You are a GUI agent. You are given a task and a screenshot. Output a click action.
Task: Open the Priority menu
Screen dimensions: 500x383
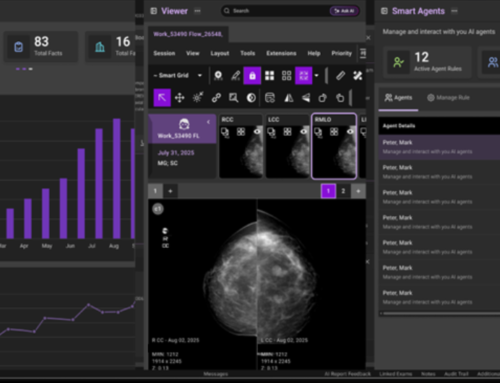click(x=342, y=53)
